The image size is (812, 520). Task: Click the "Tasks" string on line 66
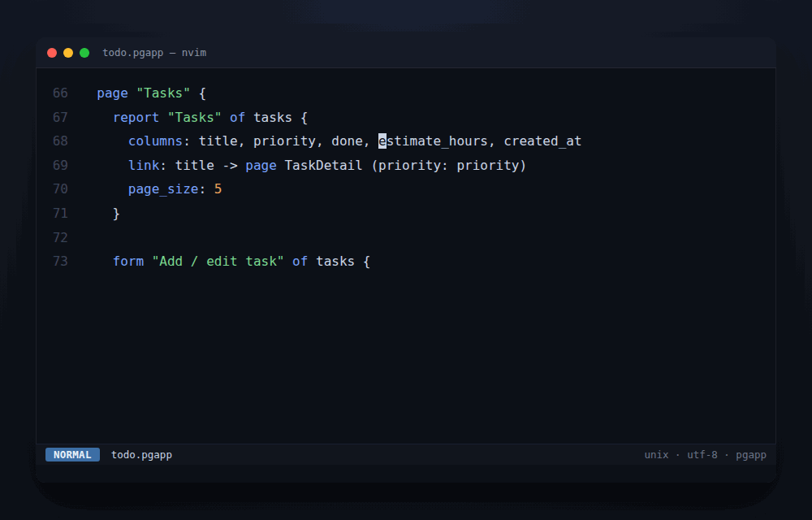tap(163, 93)
